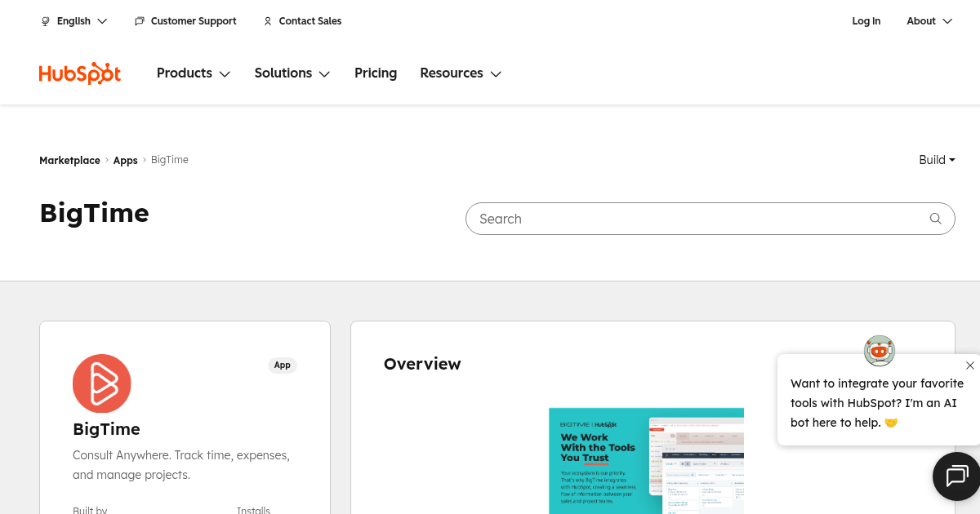Open the English language dropdown

[x=74, y=21]
